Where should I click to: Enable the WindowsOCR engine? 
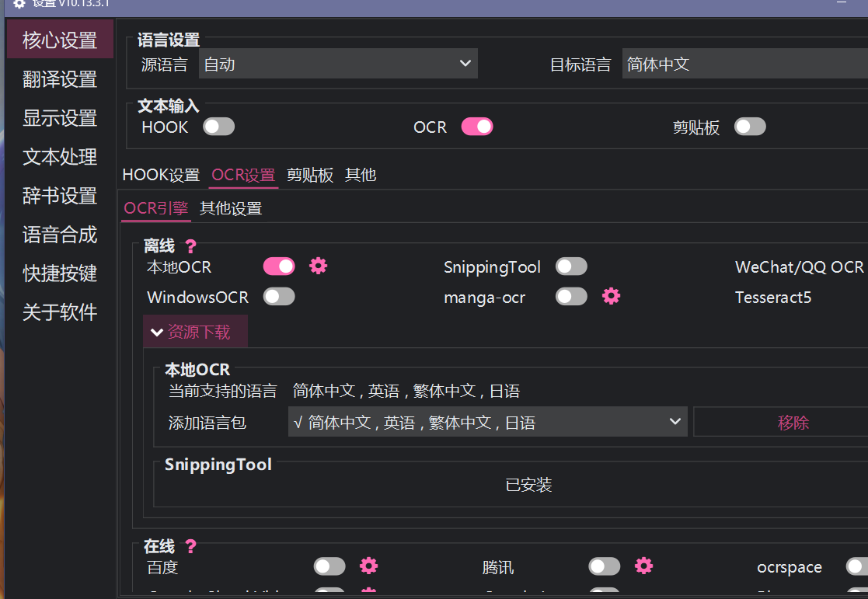[x=279, y=296]
